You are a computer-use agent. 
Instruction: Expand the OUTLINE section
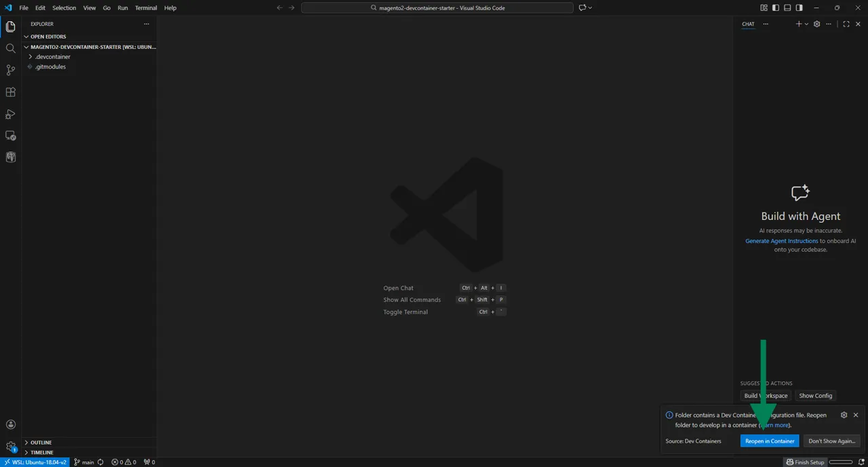pyautogui.click(x=41, y=442)
